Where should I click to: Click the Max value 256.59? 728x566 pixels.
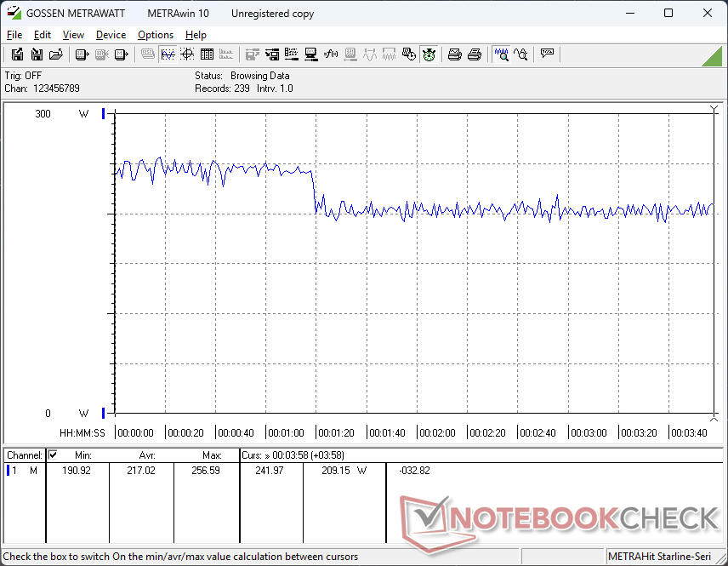tap(206, 471)
